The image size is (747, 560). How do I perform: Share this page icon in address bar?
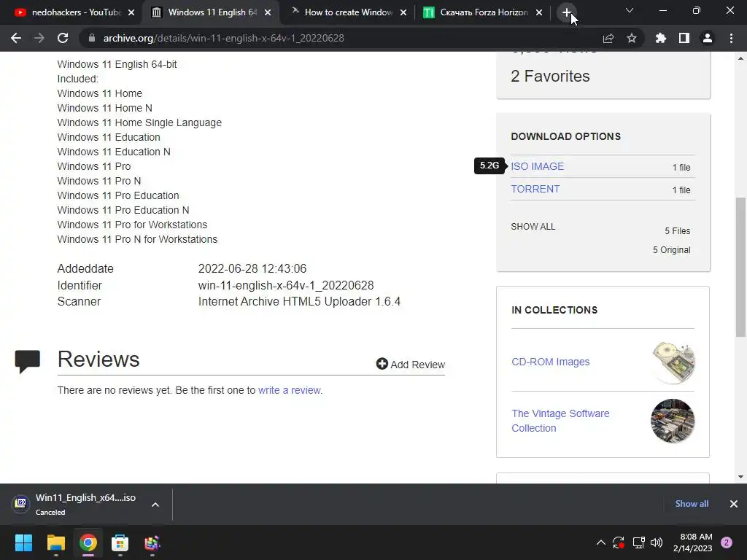coord(608,38)
